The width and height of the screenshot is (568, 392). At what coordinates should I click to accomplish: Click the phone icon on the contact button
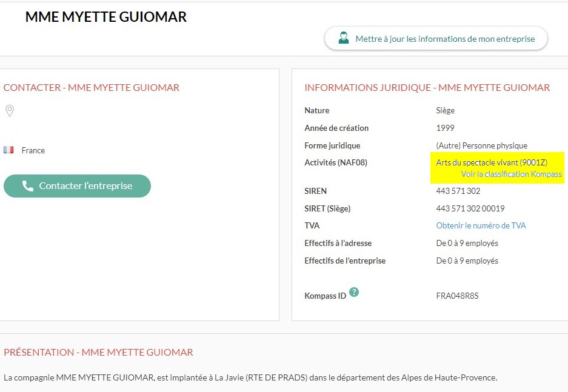tap(28, 186)
